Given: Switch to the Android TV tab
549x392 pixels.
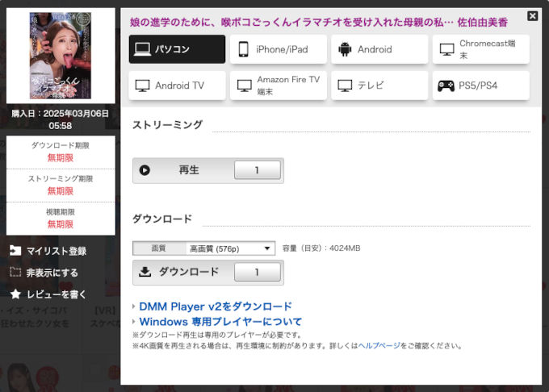Looking at the screenshot, I should pos(177,85).
